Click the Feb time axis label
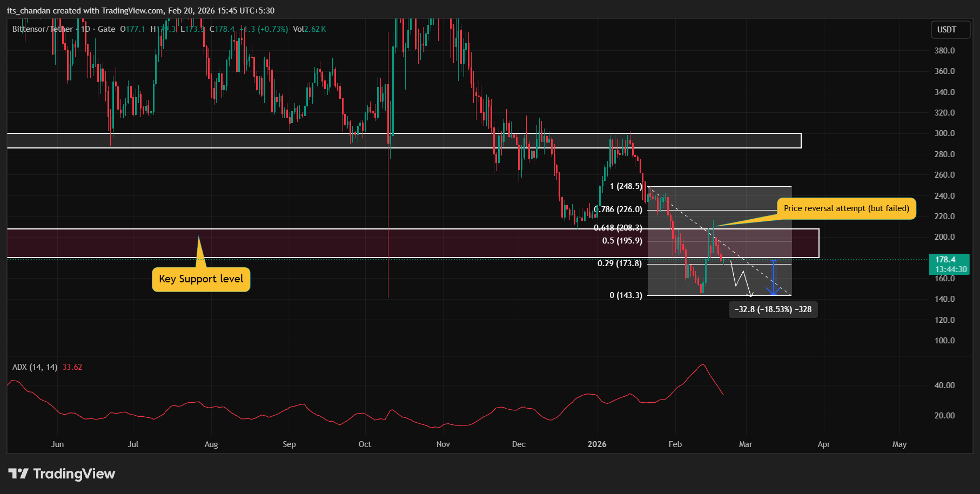 point(675,444)
